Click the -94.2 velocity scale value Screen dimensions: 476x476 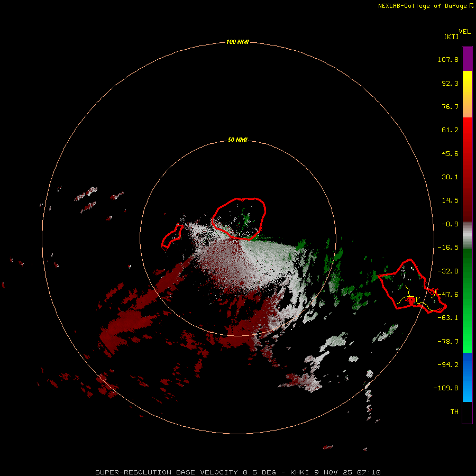pos(448,364)
